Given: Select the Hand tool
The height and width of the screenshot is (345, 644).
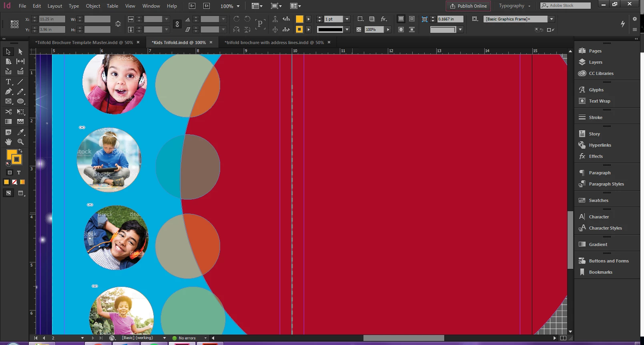Looking at the screenshot, I should [x=8, y=142].
